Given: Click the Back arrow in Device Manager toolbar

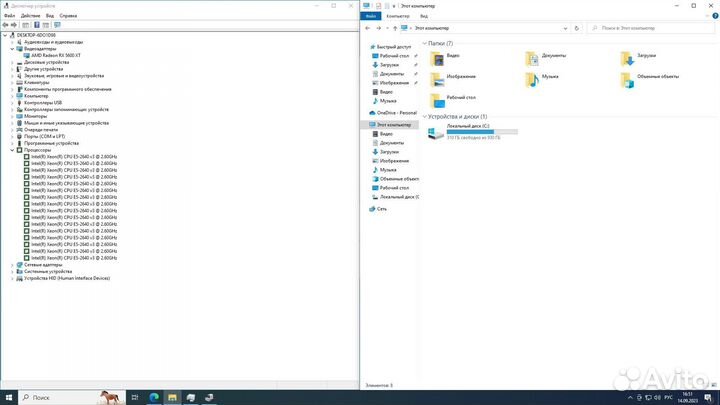Looking at the screenshot, I should pos(6,25).
